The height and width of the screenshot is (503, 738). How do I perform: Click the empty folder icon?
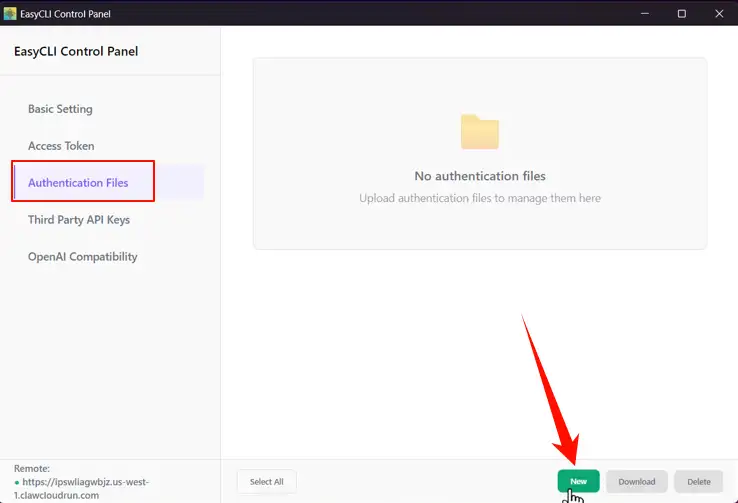click(x=480, y=132)
